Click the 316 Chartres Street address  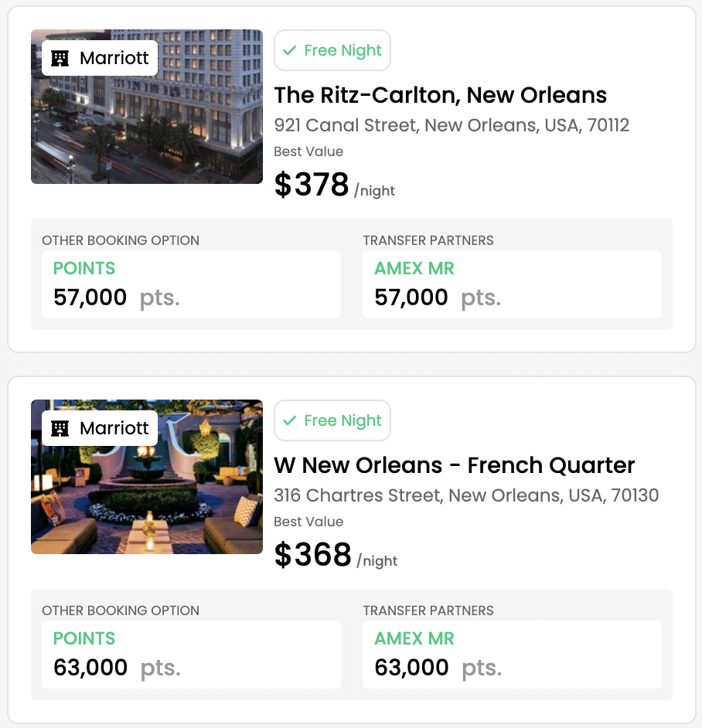click(x=466, y=495)
